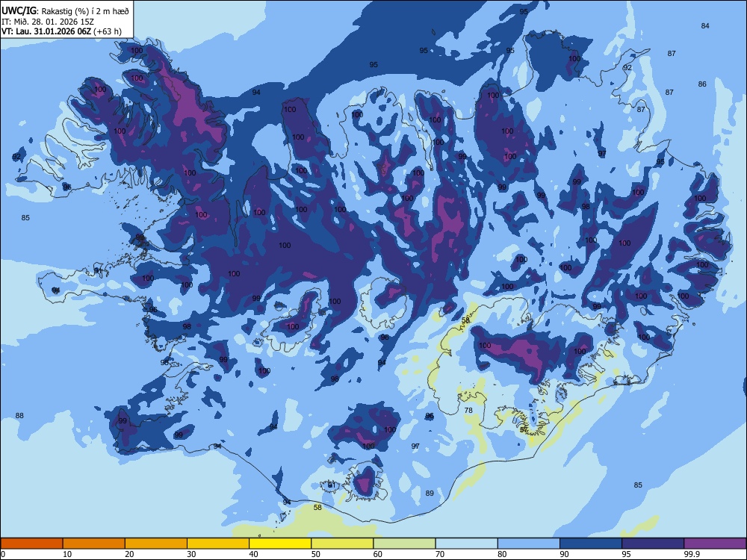
Task: Pick the light green 60–70 legend swatch
Action: coord(404,544)
